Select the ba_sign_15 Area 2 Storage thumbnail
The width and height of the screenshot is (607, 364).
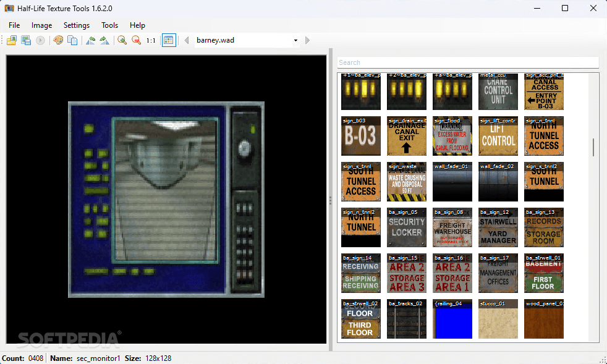coord(407,273)
